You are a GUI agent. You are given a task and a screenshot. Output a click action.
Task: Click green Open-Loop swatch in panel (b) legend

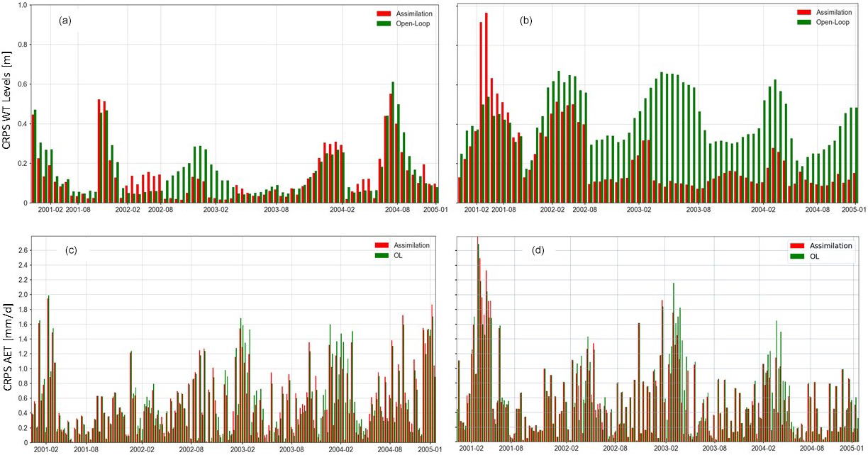click(x=806, y=23)
